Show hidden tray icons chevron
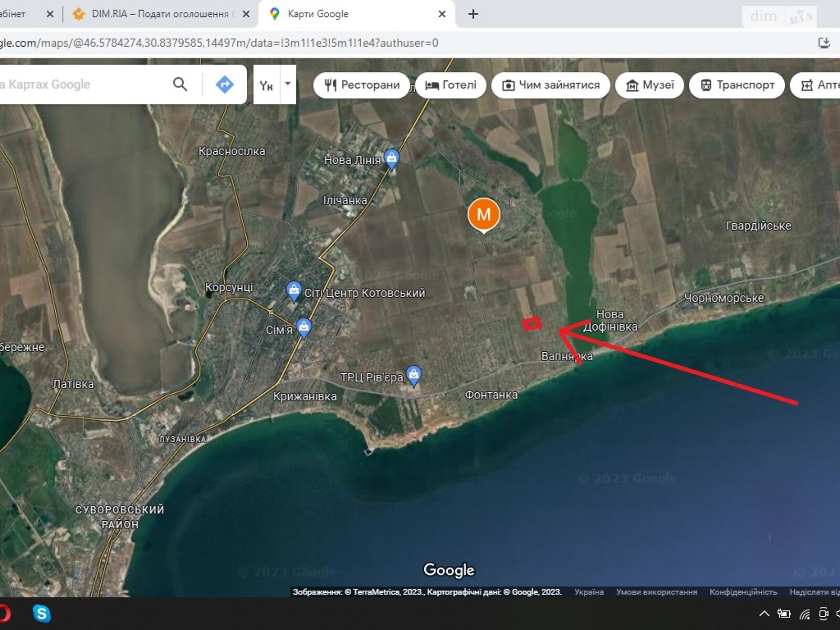This screenshot has width=840, height=630. pos(764,613)
